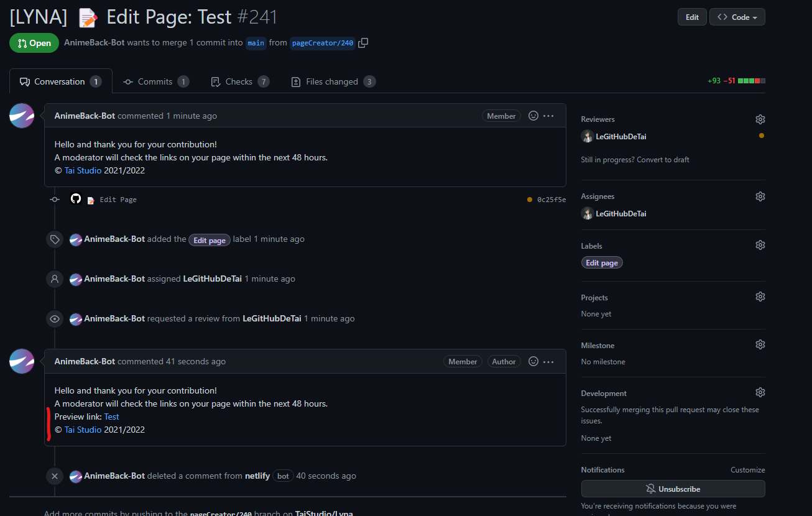Screen dimensions: 812x516
Task: Open options menu on 41 seconds ago comment
Action: click(548, 361)
